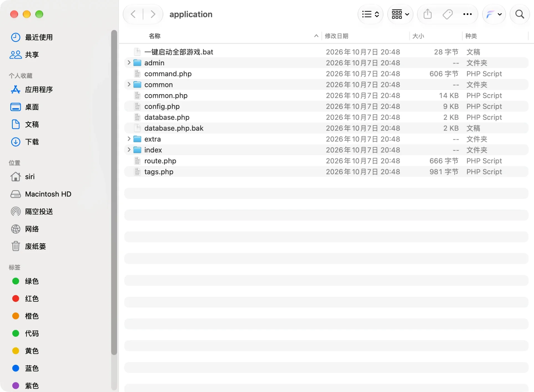The height and width of the screenshot is (392, 534).
Task: Expand the admin folder
Action: click(x=129, y=63)
